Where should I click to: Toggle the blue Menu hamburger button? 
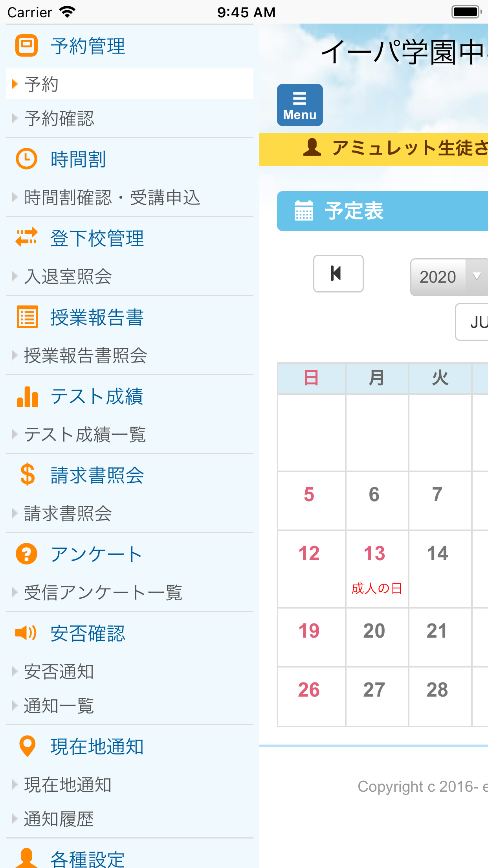coord(300,105)
